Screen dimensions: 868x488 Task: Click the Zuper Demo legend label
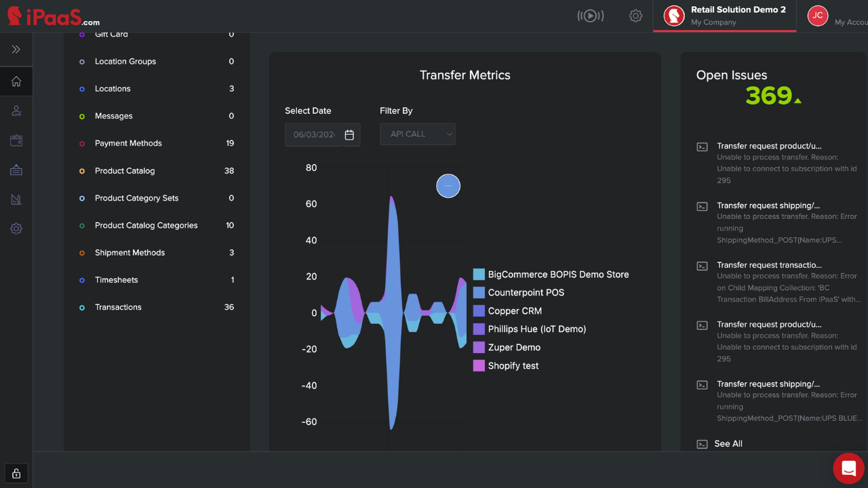[x=514, y=347]
